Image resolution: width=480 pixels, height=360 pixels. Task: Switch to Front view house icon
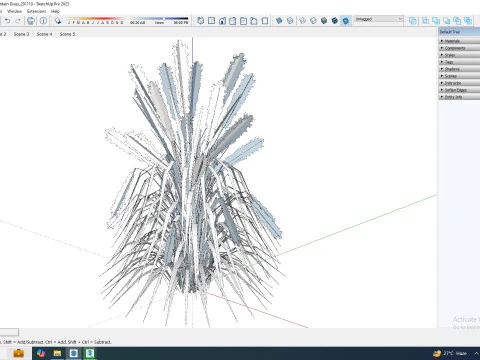click(222, 21)
